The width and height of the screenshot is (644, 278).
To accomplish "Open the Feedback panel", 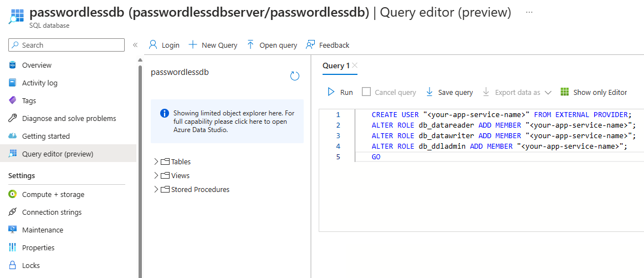I will pos(328,45).
